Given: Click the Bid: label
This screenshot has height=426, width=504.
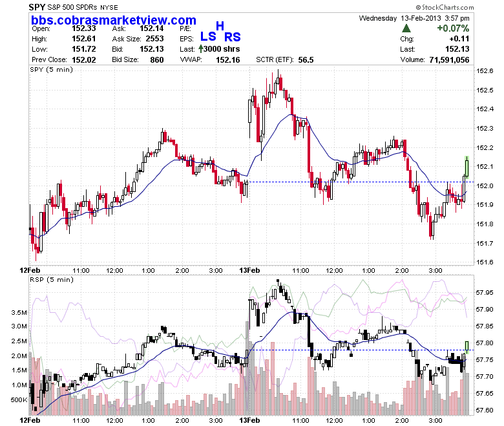Looking at the screenshot, I should point(118,49).
